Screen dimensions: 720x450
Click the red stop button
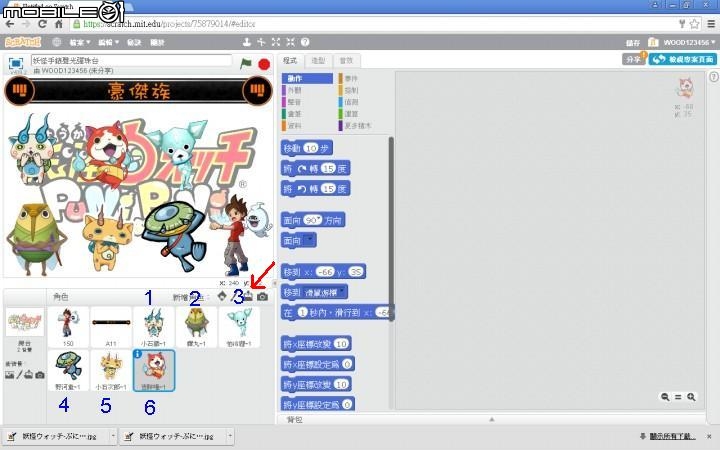click(x=264, y=64)
